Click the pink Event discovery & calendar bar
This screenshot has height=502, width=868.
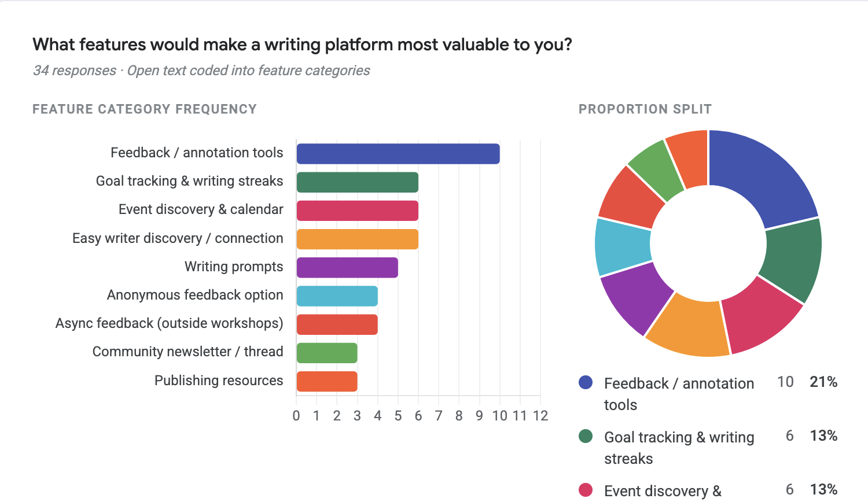(x=357, y=211)
